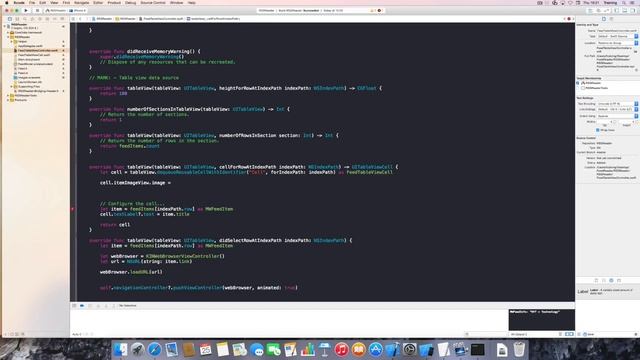This screenshot has height=360, width=640.
Task: Activate or deactivate breakpoints in debug bar
Action: tap(82, 305)
